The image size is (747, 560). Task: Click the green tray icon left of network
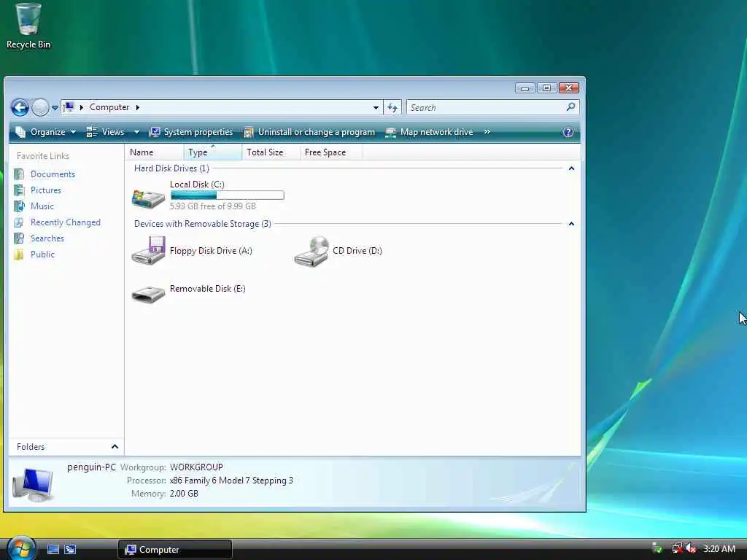[657, 548]
